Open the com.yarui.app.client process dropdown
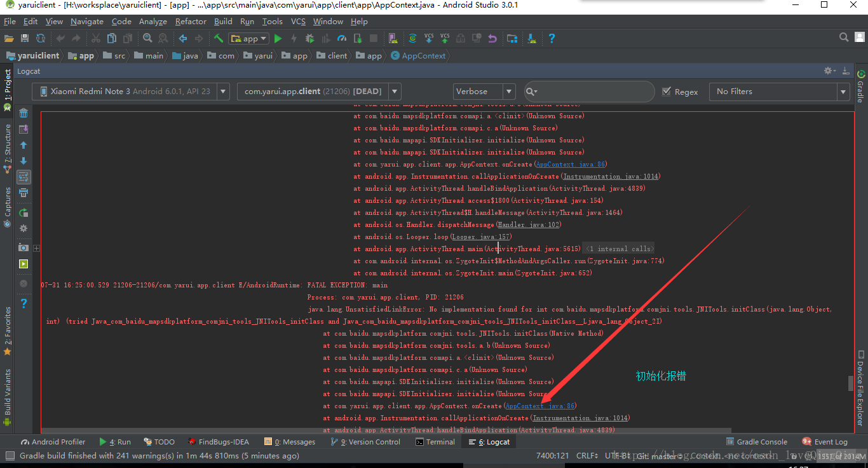The width and height of the screenshot is (868, 468). click(318, 92)
